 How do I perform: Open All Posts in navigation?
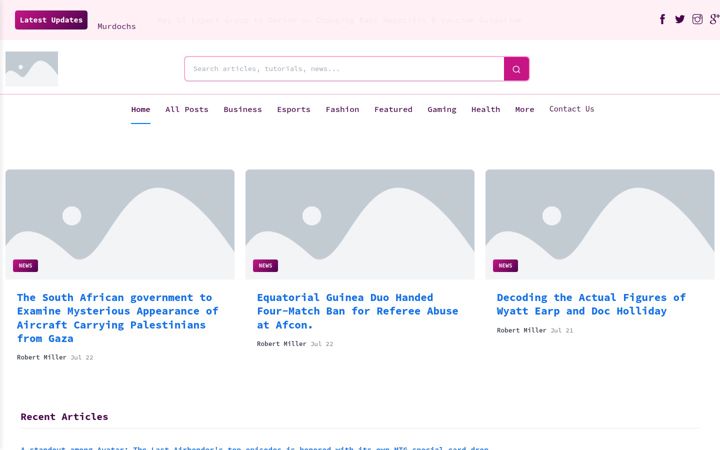(x=187, y=109)
